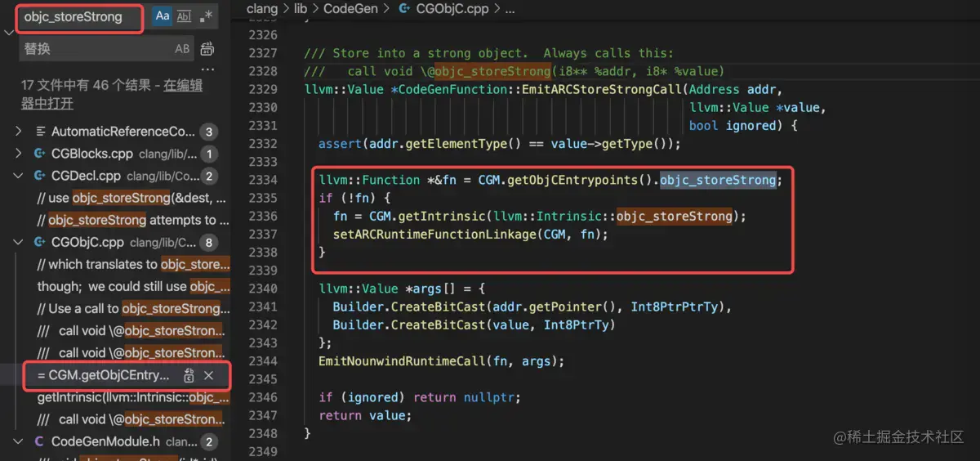Open the '// use objc_storeStrong(&dest' result
Viewport: 980px width, 461px height.
(x=131, y=198)
